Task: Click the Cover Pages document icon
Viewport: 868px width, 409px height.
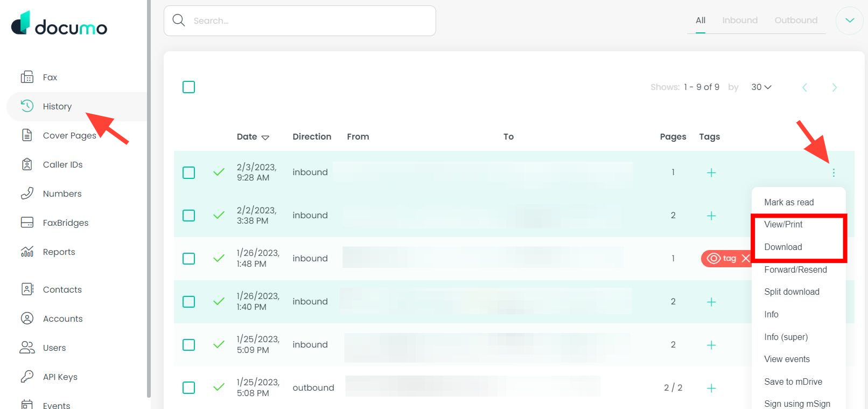Action: tap(27, 135)
